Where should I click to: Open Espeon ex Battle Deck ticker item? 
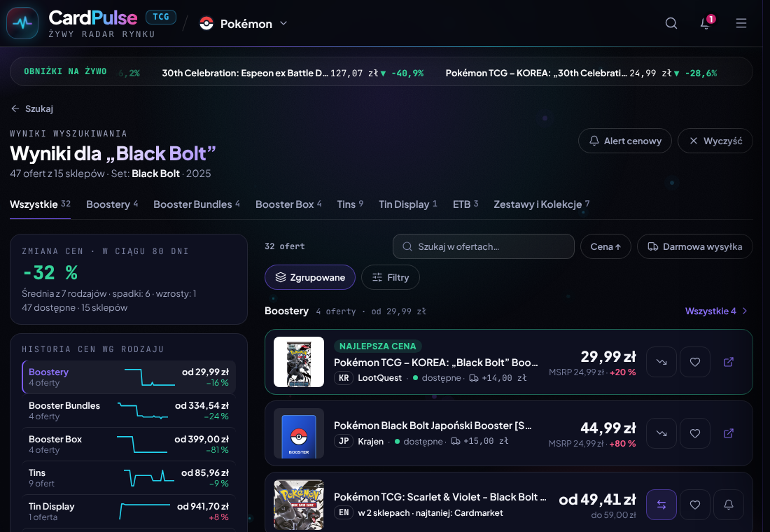(x=293, y=73)
